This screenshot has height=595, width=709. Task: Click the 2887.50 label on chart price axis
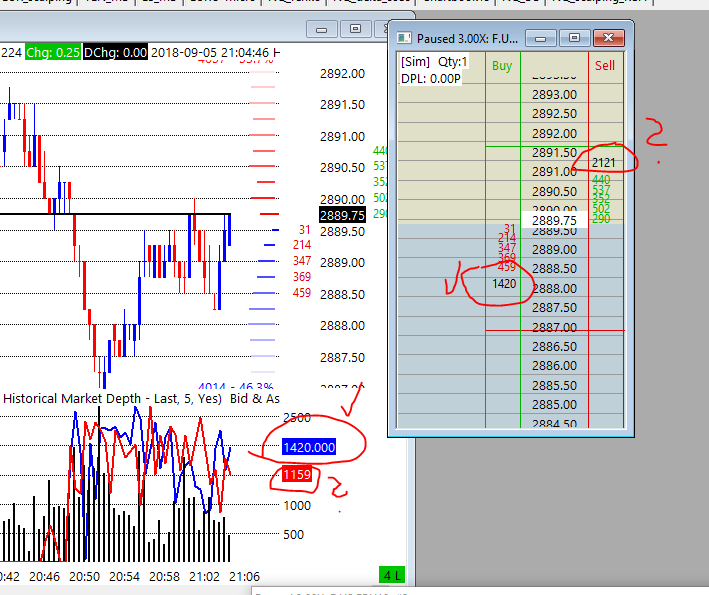(x=342, y=358)
